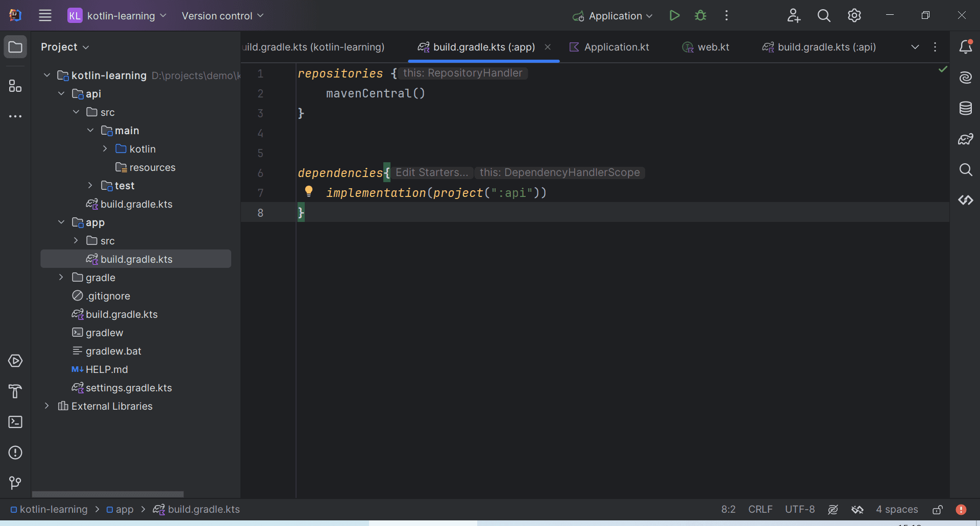Open the kotlin-learning project dropdown
Screen dimensions: 980x526
117,16
